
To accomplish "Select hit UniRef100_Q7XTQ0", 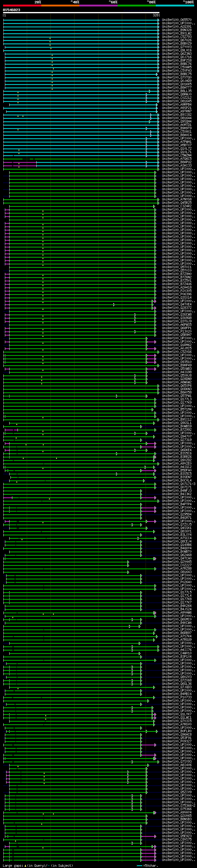I will (177, 78).
